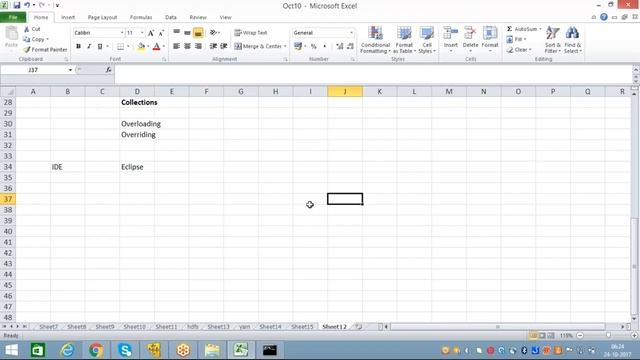
Task: Open Format as Table gallery
Action: pyautogui.click(x=404, y=40)
